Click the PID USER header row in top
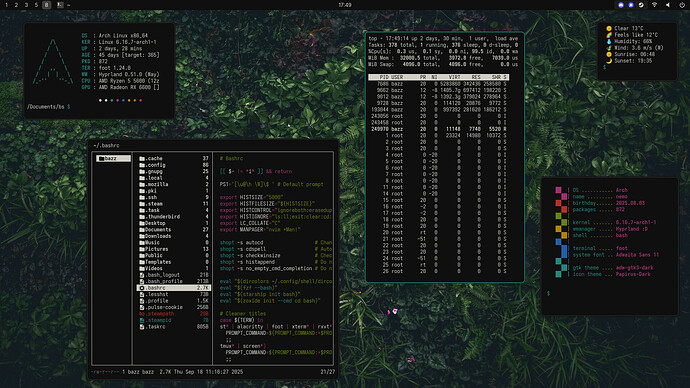 pos(438,77)
